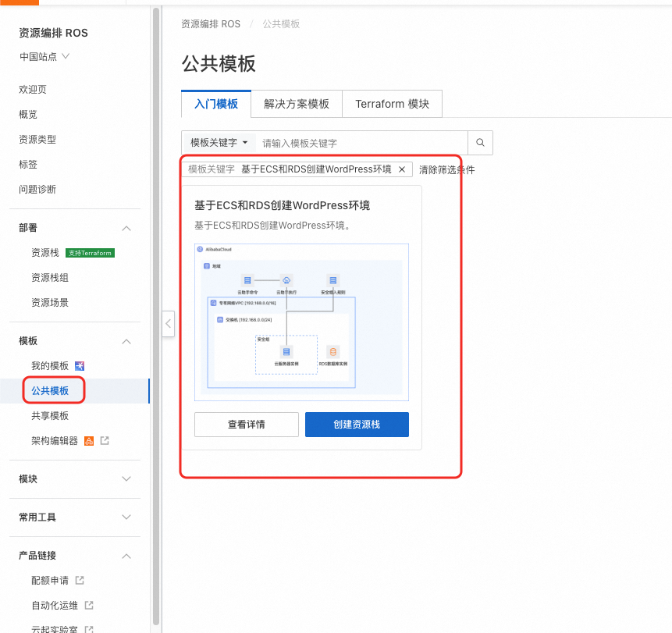Viewport: 672px width, 633px height.
Task: Open 资源场景 in the sidebar
Action: click(x=50, y=303)
